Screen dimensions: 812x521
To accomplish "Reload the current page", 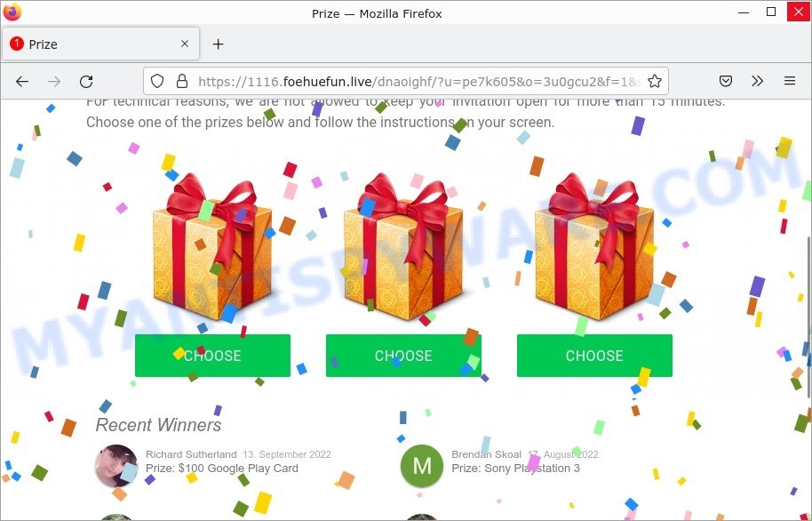I will 86,82.
